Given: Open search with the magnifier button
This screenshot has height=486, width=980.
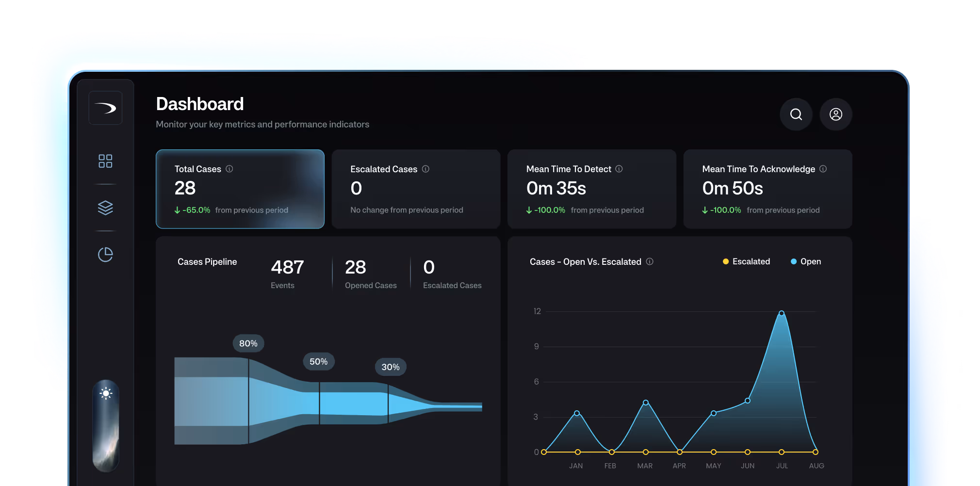Looking at the screenshot, I should (x=796, y=114).
